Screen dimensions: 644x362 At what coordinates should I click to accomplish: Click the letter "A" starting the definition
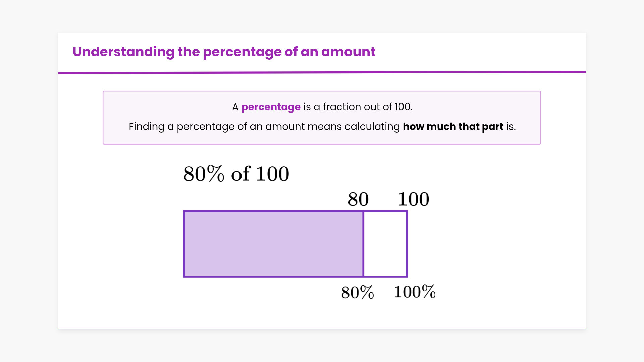(x=235, y=107)
